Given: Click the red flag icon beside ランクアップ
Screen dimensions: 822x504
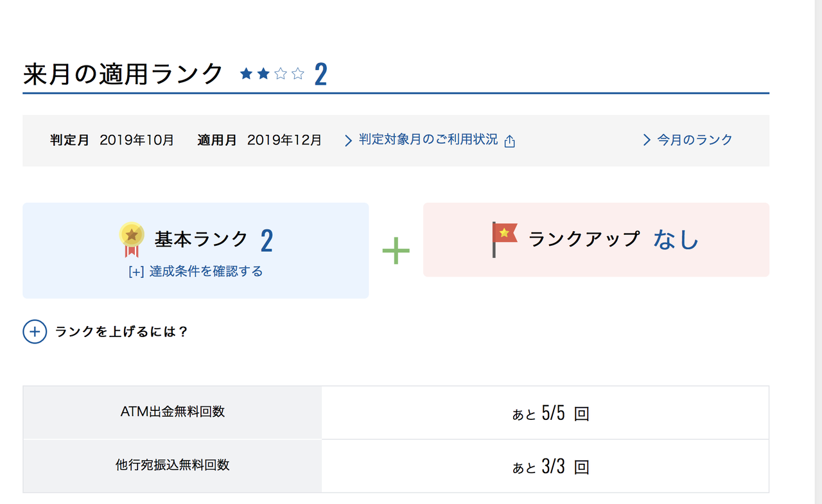Looking at the screenshot, I should tap(504, 239).
